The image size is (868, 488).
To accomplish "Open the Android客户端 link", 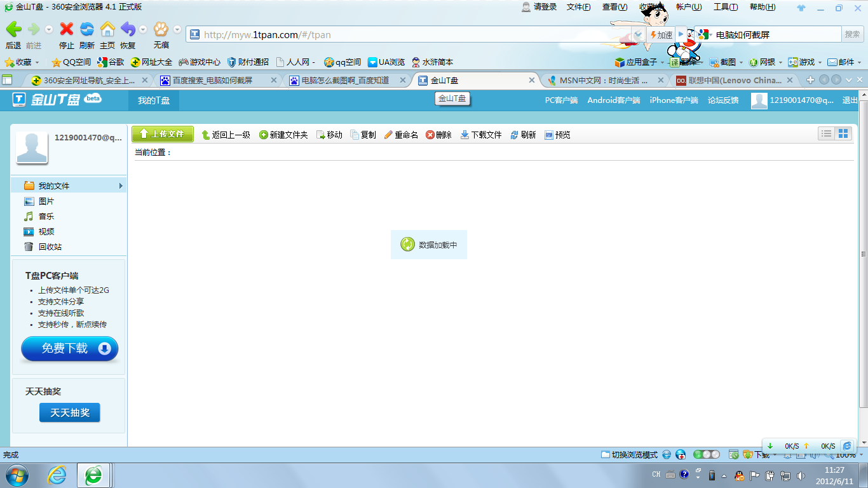I will [x=613, y=100].
